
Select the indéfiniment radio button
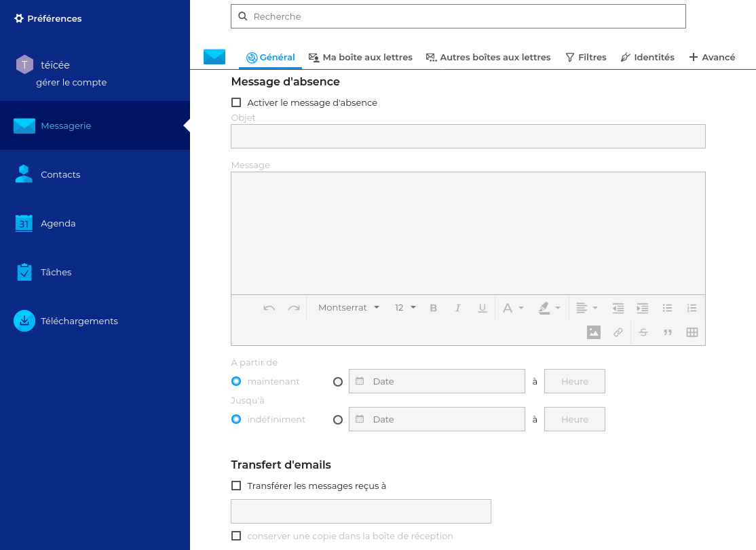coord(236,419)
